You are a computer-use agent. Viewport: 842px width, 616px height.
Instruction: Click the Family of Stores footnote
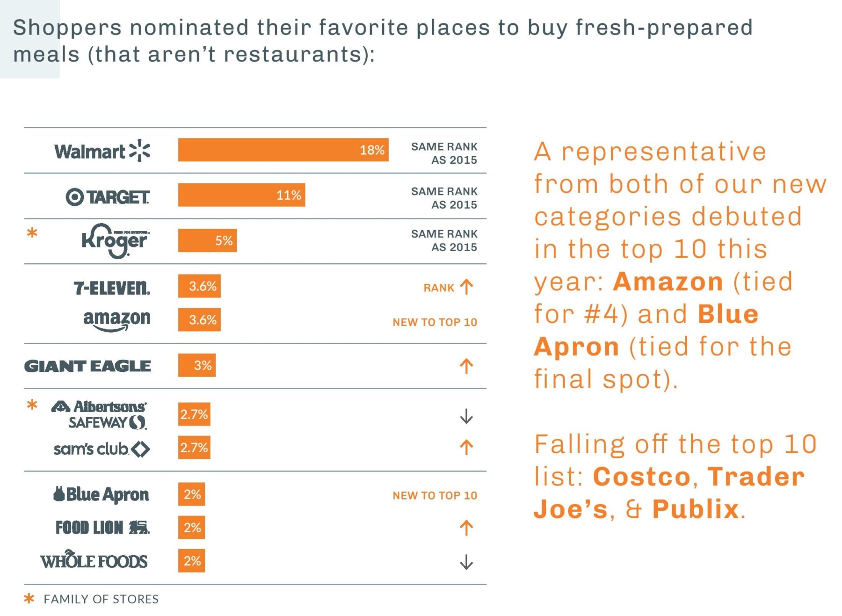101,599
